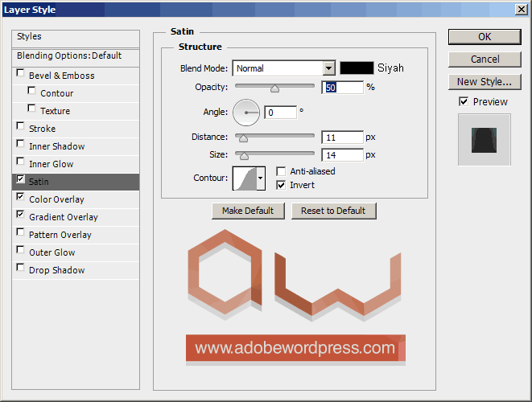The image size is (532, 402).
Task: Close the Layer Style dialog
Action: [x=522, y=9]
